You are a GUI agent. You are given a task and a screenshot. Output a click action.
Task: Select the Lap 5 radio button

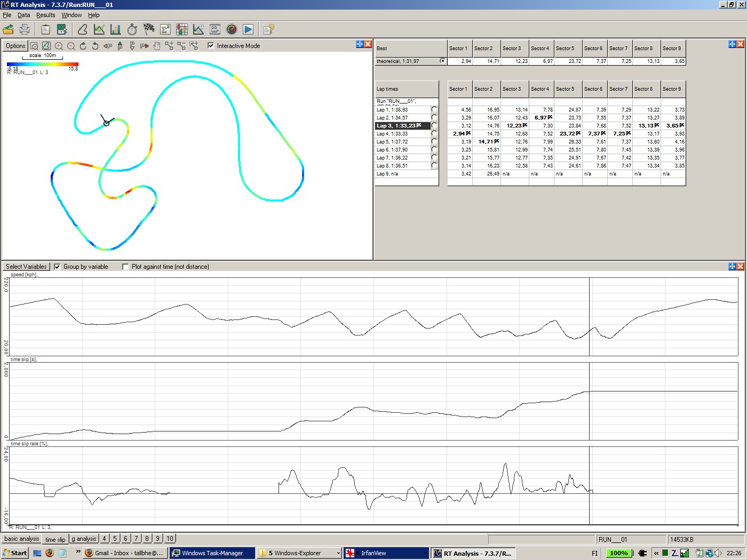pos(434,141)
